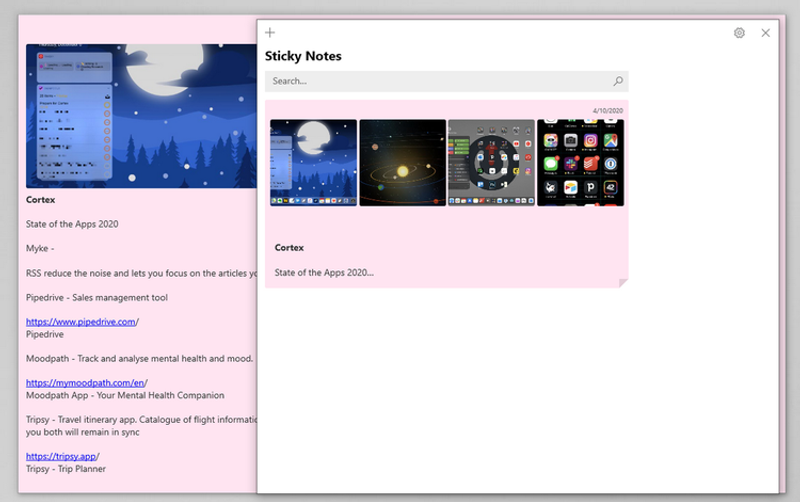Click 'Moodpath App - Your Mental Health Companion' text
Screen dimensions: 800x502
tap(125, 395)
